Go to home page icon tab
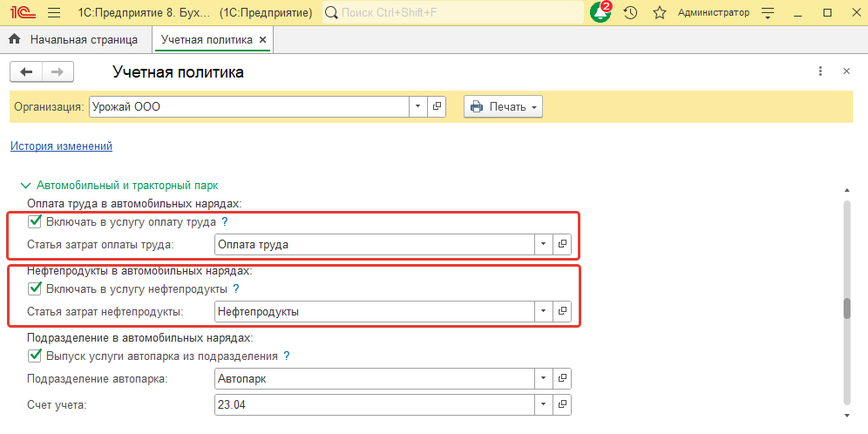 click(x=14, y=40)
